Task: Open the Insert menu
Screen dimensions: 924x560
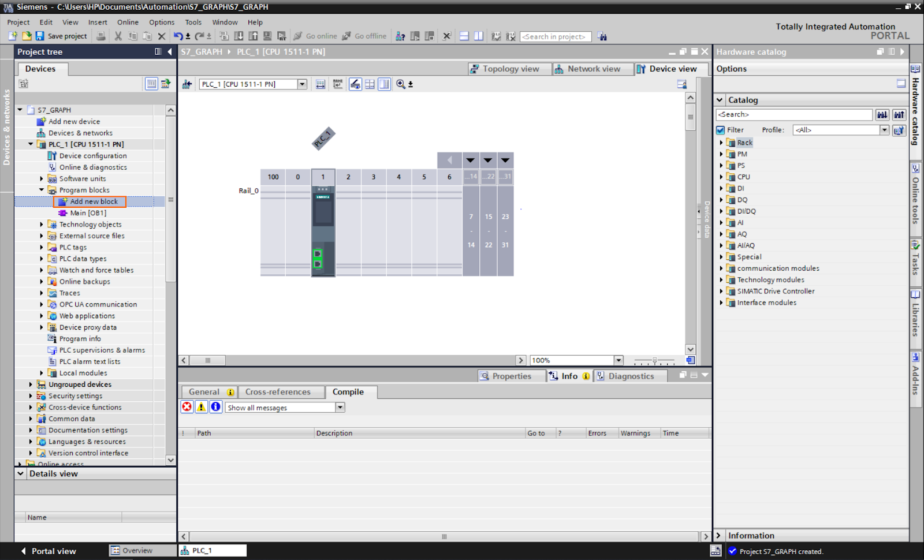Action: click(98, 22)
